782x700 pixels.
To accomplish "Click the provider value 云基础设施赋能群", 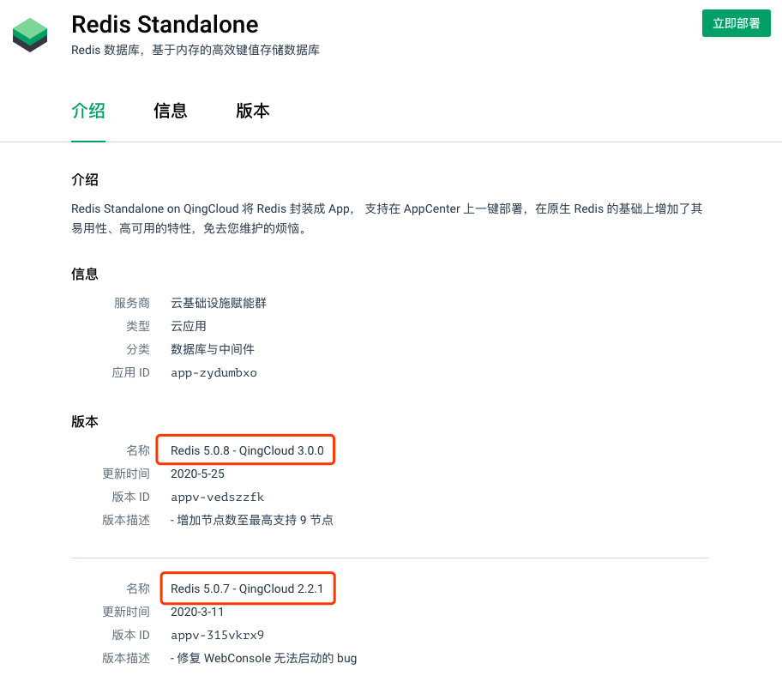I will click(x=219, y=303).
